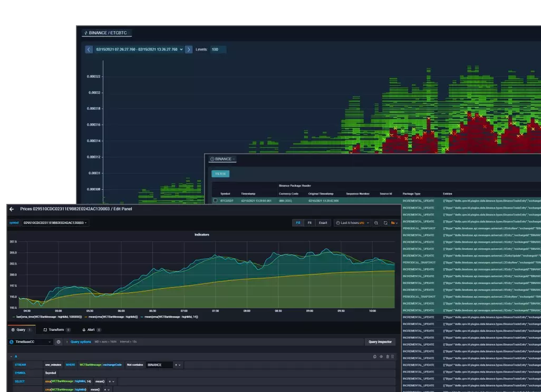Go to previous time range in ETCBTC window
The width and height of the screenshot is (541, 392).
click(89, 50)
